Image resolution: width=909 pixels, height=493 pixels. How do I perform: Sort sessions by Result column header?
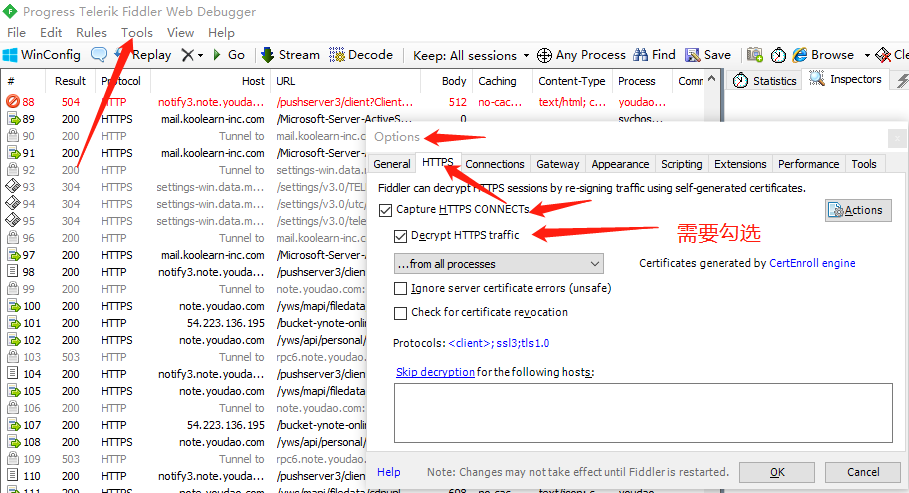(70, 81)
